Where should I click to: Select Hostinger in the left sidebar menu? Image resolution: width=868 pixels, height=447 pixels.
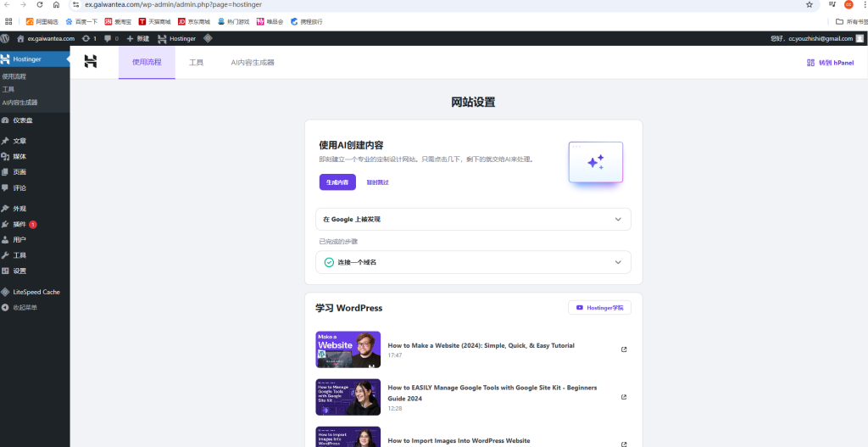pyautogui.click(x=34, y=59)
